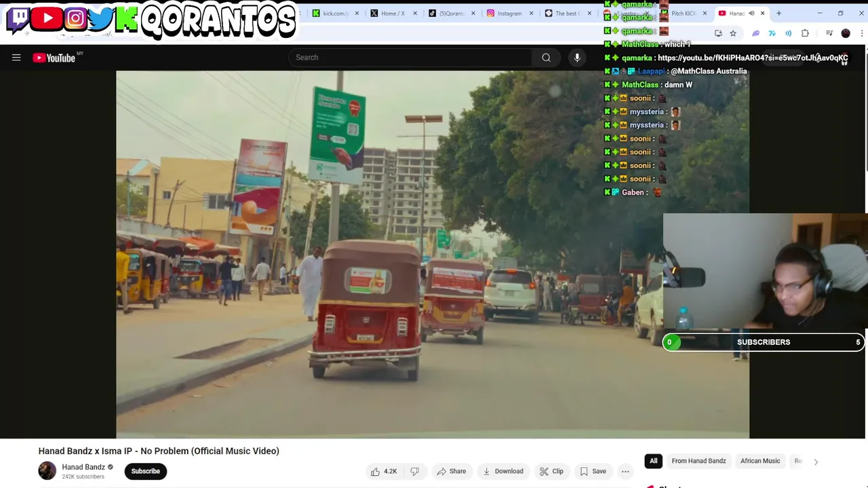Click the SUBSCRIBERS goal progress bar
This screenshot has height=488, width=868.
pyautogui.click(x=764, y=342)
